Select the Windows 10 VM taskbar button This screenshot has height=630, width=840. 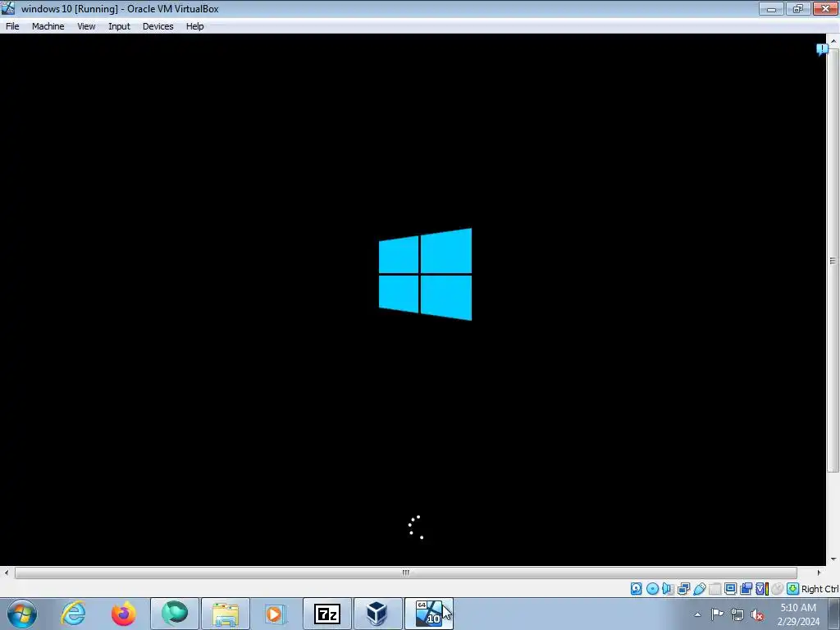[428, 614]
